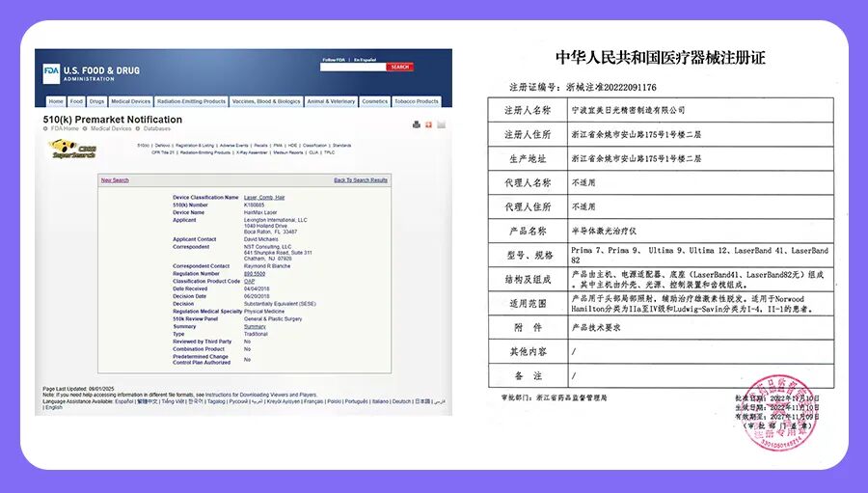Click Back To Search Results link

(x=361, y=180)
